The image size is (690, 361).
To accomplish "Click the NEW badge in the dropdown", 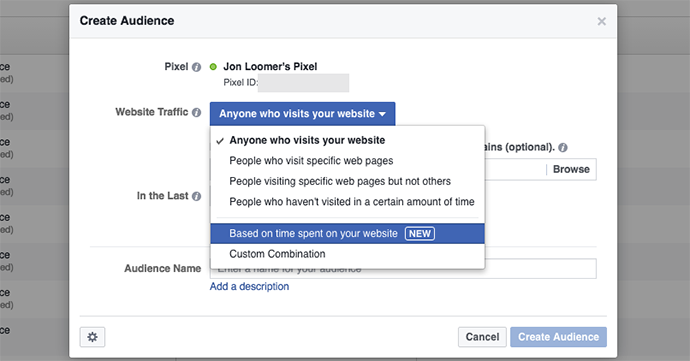I will [420, 234].
